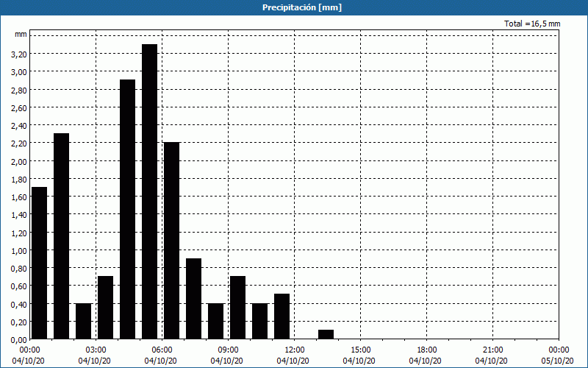Click the 0,70 mm bar right after 03:00
This screenshot has height=368, width=588.
[105, 308]
